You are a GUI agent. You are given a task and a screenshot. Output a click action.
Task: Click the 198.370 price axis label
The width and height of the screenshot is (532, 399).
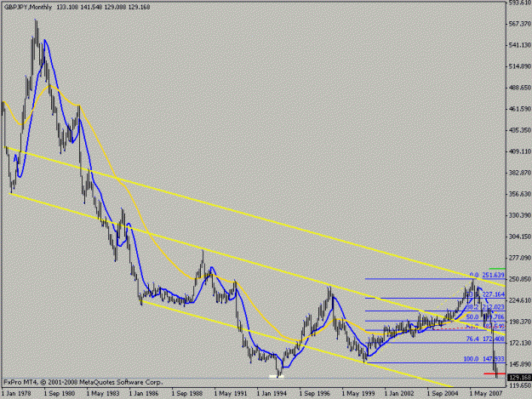coord(520,322)
